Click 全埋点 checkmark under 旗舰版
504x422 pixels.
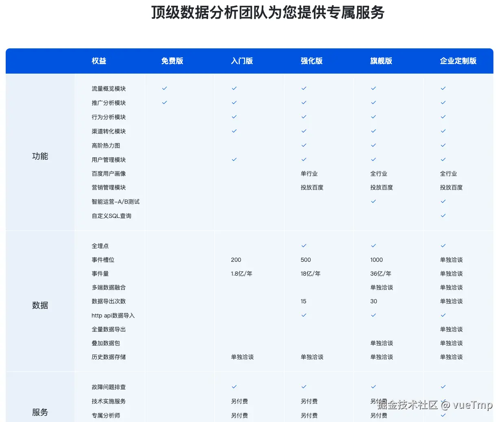pyautogui.click(x=374, y=246)
